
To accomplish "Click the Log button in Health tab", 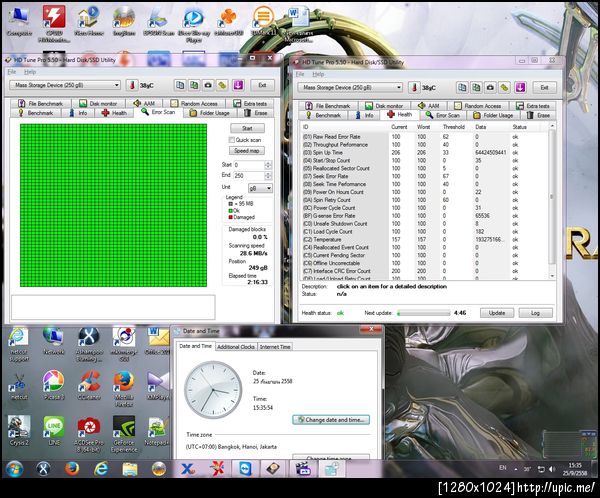I will pos(535,313).
